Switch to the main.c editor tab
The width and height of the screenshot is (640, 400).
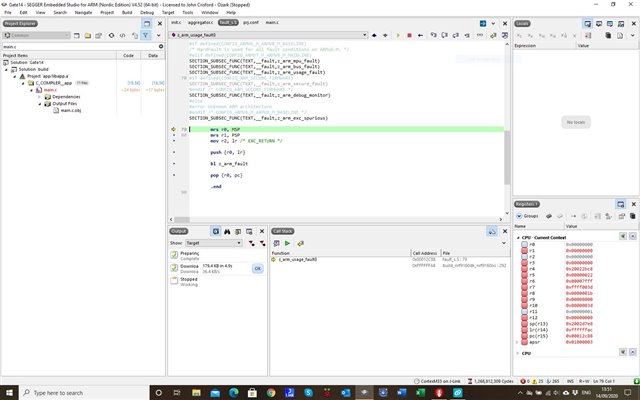click(272, 22)
